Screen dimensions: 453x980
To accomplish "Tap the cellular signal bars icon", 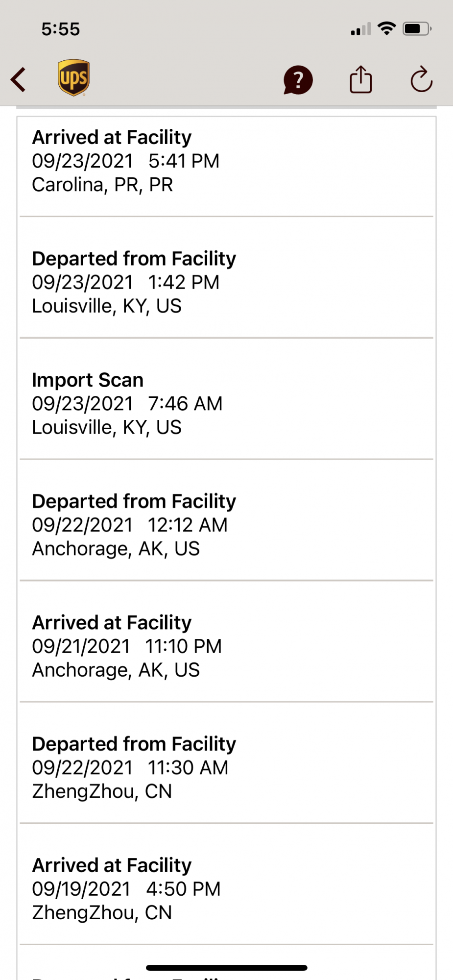I will [361, 29].
